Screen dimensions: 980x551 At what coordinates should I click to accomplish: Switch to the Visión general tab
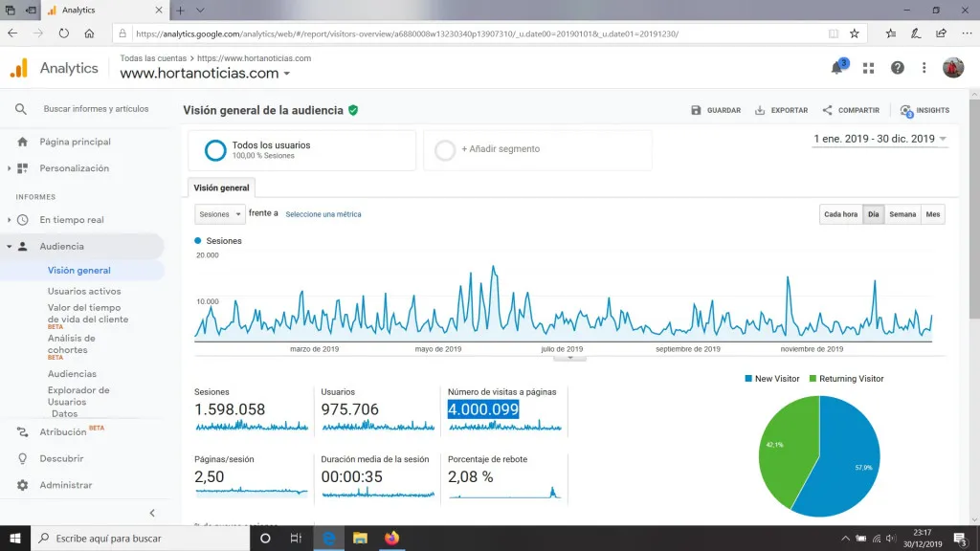pyautogui.click(x=221, y=187)
